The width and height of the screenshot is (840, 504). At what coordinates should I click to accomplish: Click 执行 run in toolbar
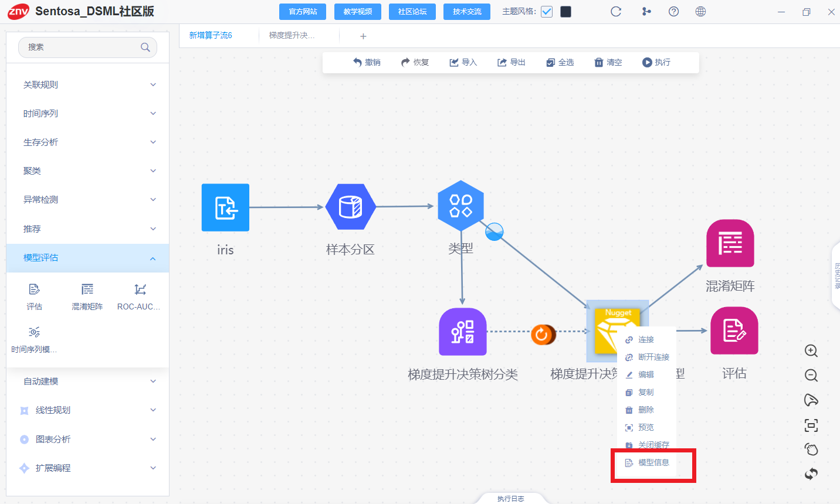pyautogui.click(x=656, y=62)
